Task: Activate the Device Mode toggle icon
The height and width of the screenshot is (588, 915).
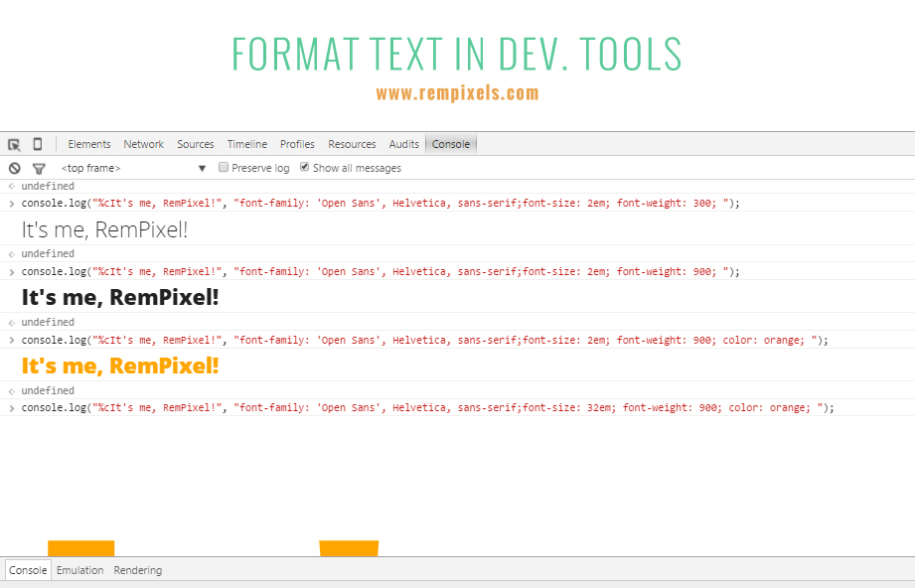Action: pos(37,144)
